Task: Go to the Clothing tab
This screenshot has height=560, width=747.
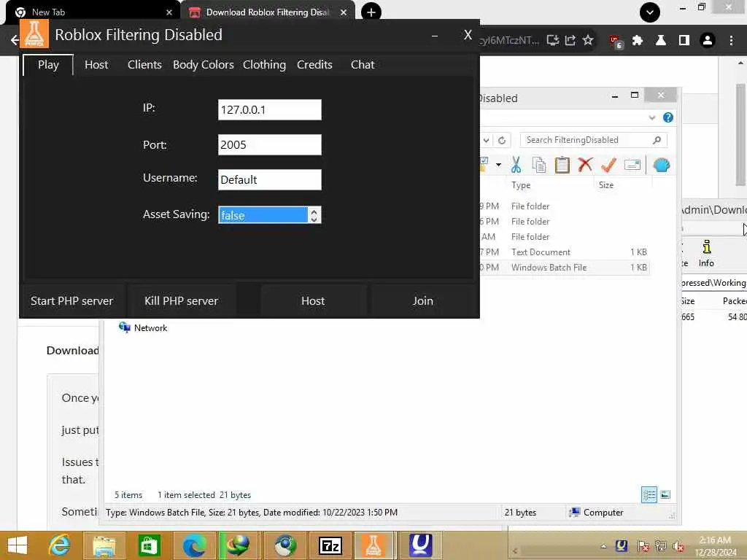Action: [264, 65]
